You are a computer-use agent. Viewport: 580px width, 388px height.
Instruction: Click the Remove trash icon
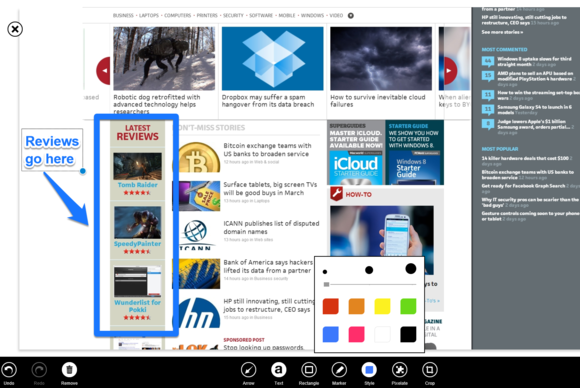(69, 370)
